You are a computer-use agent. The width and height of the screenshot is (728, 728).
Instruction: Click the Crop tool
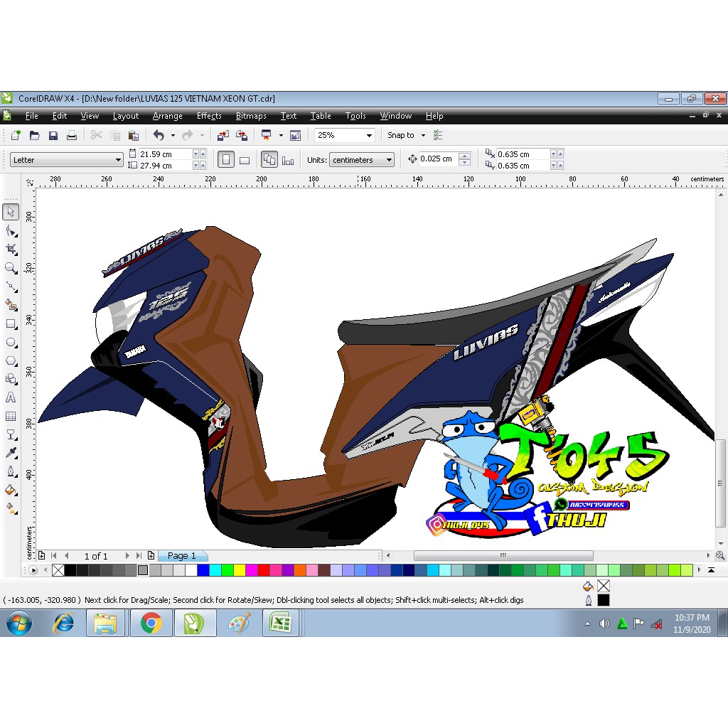10,249
